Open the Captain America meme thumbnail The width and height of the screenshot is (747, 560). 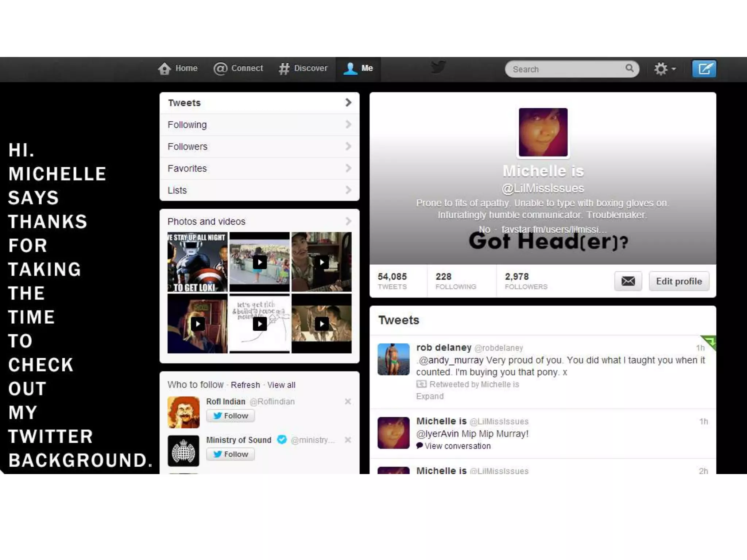click(197, 262)
